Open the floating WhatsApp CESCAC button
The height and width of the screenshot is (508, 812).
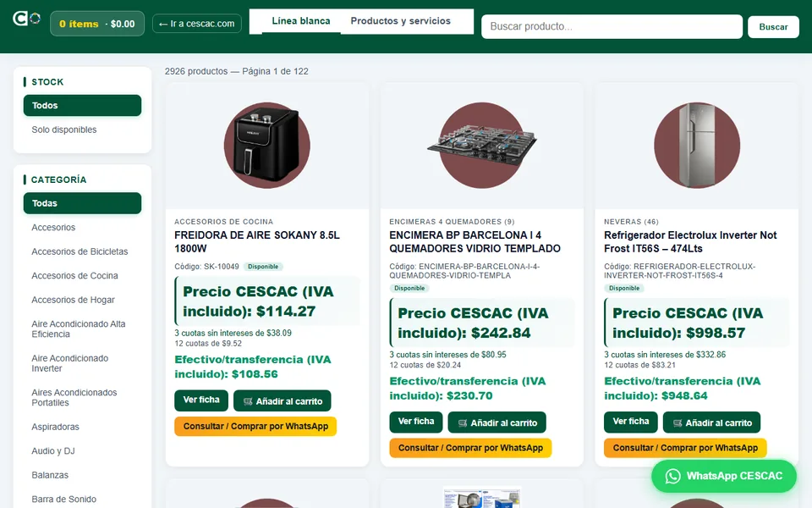coord(724,476)
